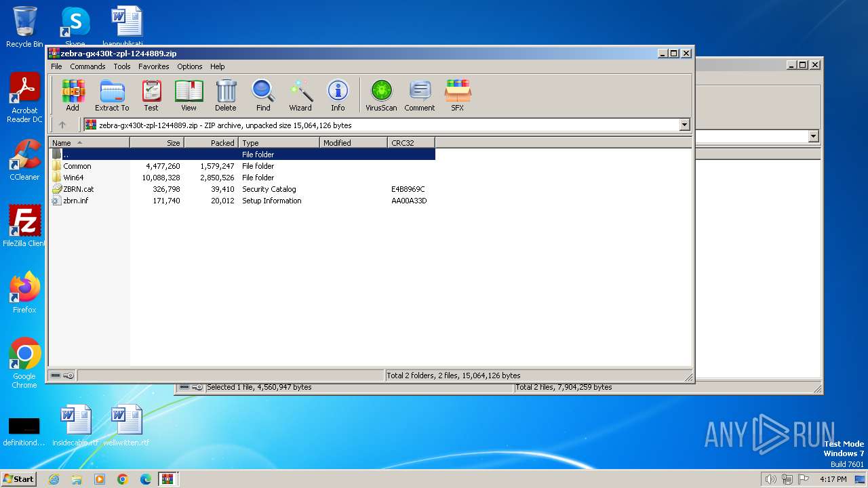
Task: Open Firefox desktop shortcut
Action: coord(24,293)
